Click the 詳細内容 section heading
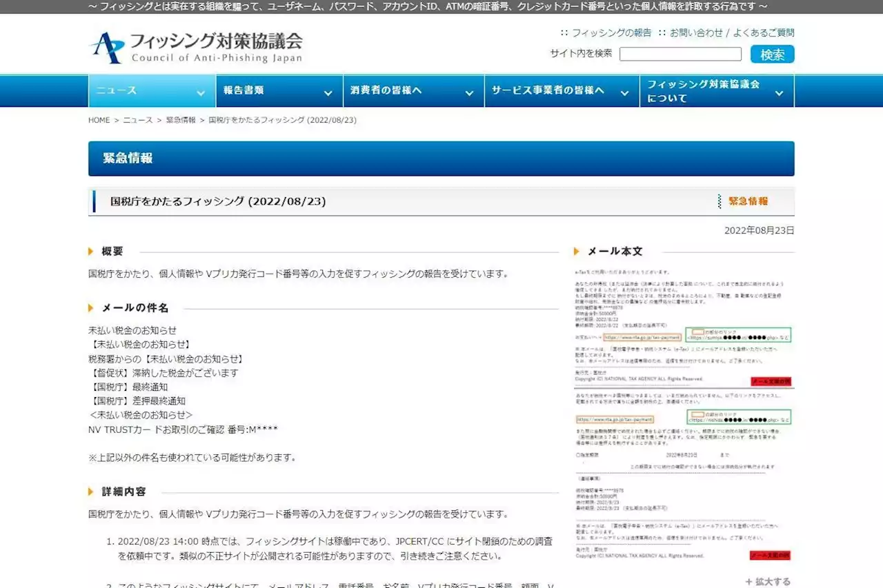Screen dimensions: 883x588 tap(124, 492)
